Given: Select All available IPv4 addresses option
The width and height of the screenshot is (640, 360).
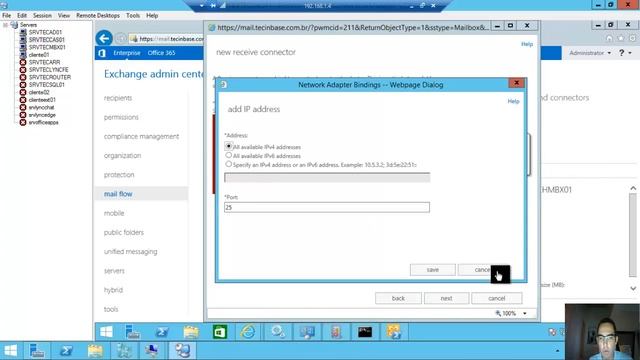Looking at the screenshot, I should 229,146.
